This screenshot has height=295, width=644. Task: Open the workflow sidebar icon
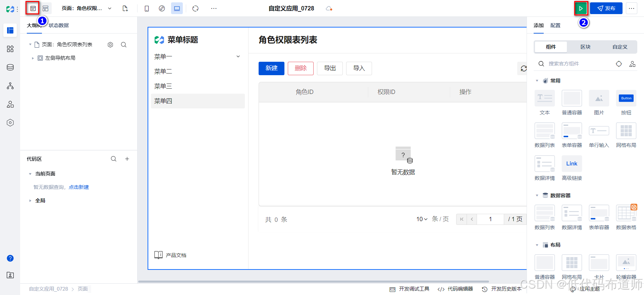10,86
